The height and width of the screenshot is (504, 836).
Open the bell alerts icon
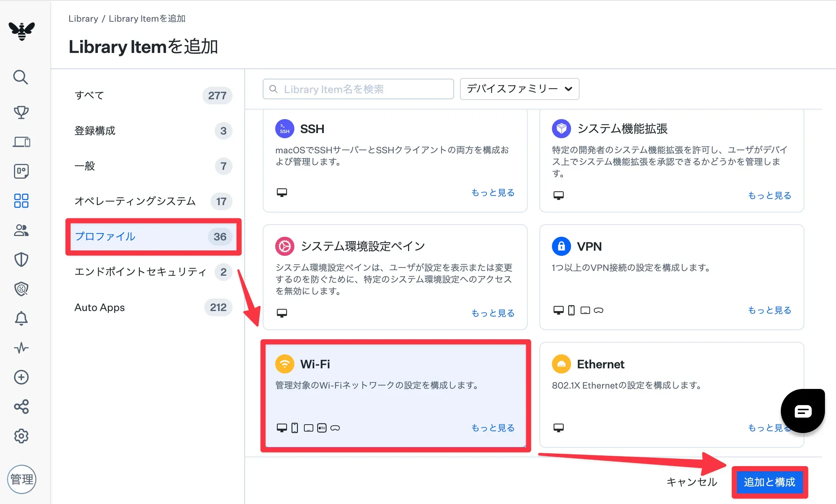tap(21, 318)
